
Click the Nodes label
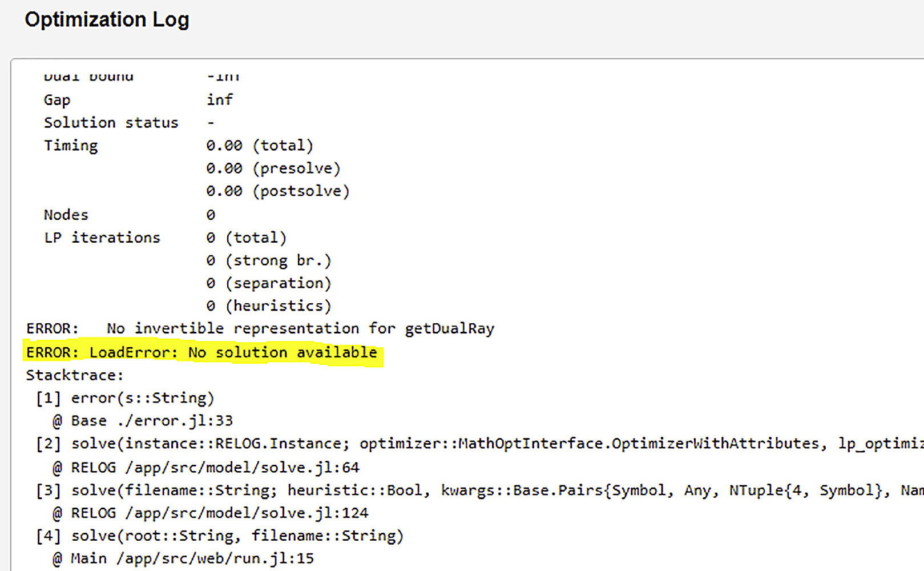click(66, 215)
